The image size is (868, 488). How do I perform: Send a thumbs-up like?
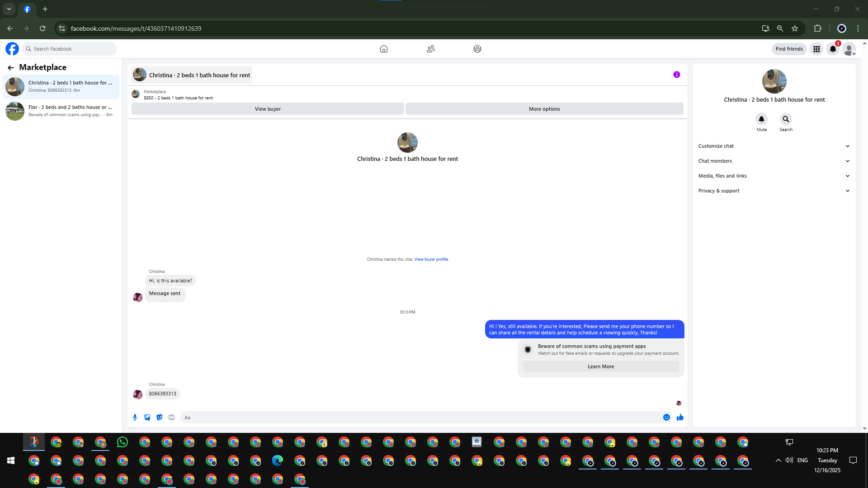coord(680,418)
